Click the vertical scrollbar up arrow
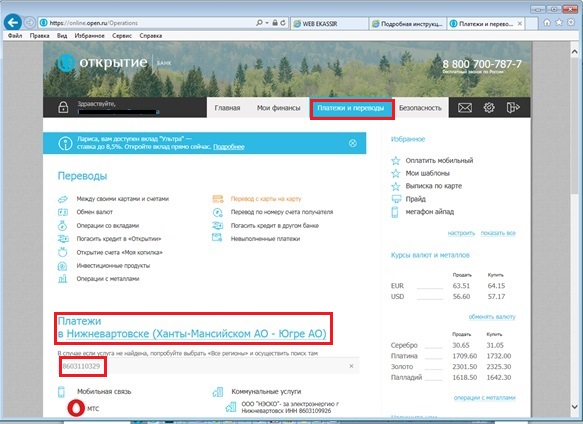This screenshot has height=424, width=583. (x=574, y=52)
